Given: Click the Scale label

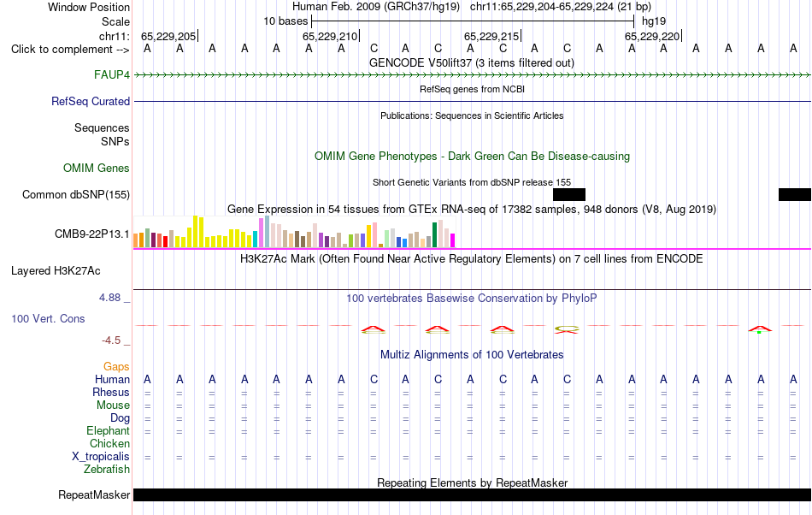Looking at the screenshot, I should [115, 21].
